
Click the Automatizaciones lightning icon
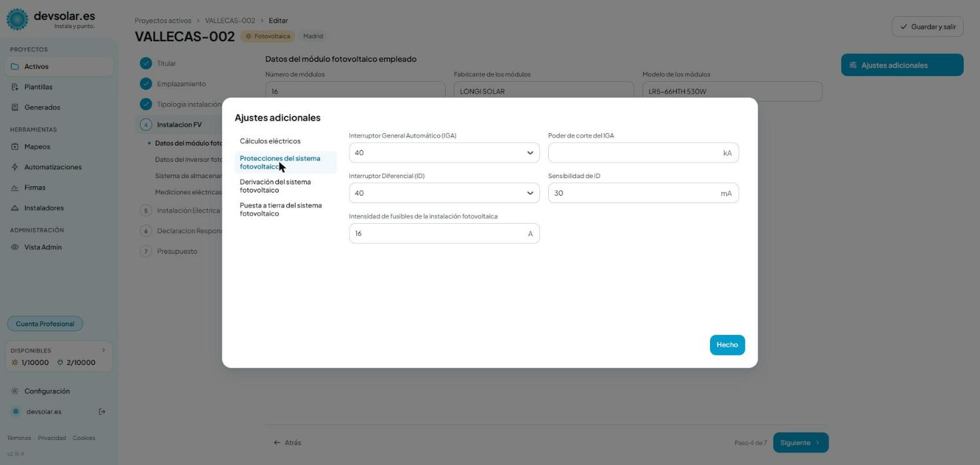tap(15, 167)
